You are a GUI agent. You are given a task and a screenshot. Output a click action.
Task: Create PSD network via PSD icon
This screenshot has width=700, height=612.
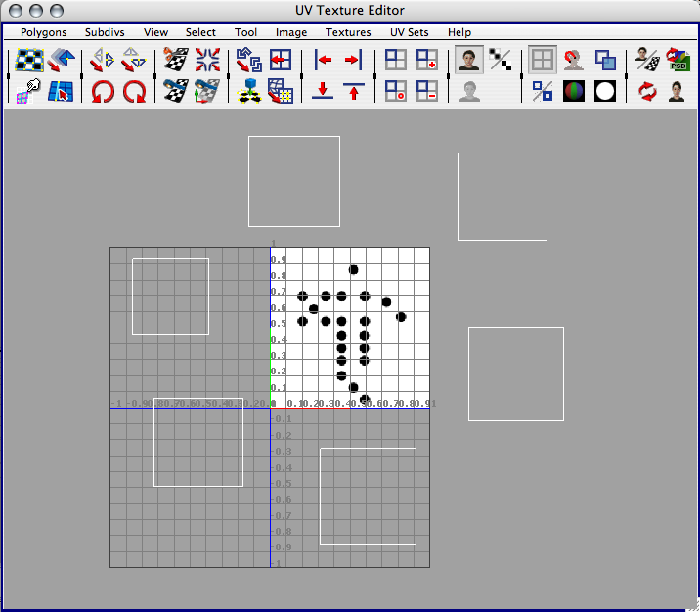pyautogui.click(x=678, y=60)
